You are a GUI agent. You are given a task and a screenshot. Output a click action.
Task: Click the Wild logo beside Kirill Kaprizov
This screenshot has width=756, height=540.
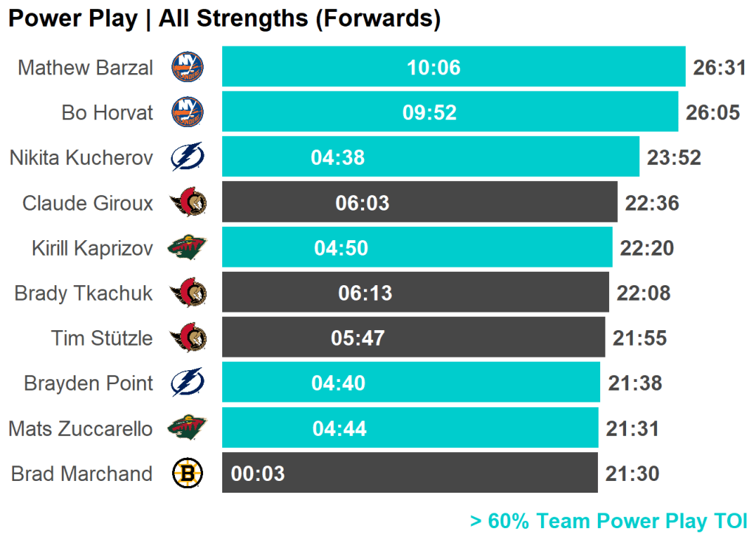pos(188,247)
